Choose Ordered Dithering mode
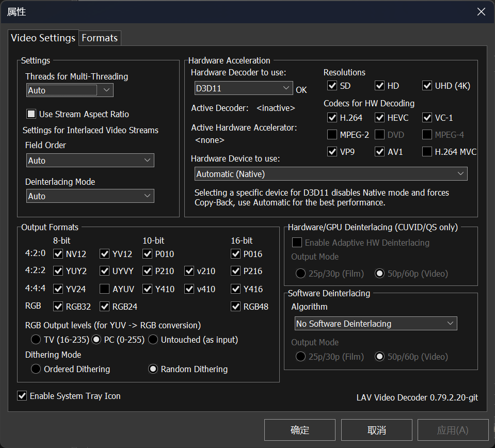The image size is (495, 448). point(36,369)
